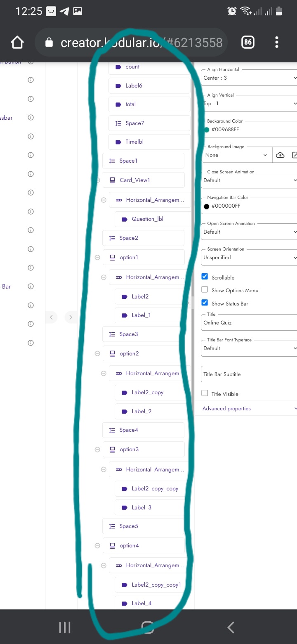Click the right arrow panel expand button
297x644 pixels.
(71, 317)
